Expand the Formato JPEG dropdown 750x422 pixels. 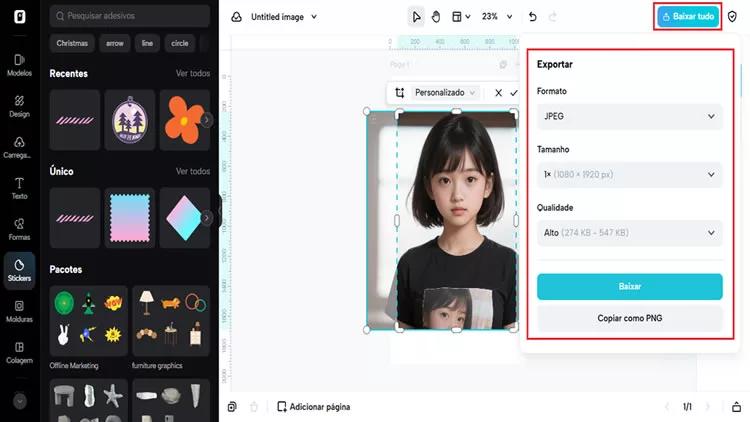(x=629, y=117)
